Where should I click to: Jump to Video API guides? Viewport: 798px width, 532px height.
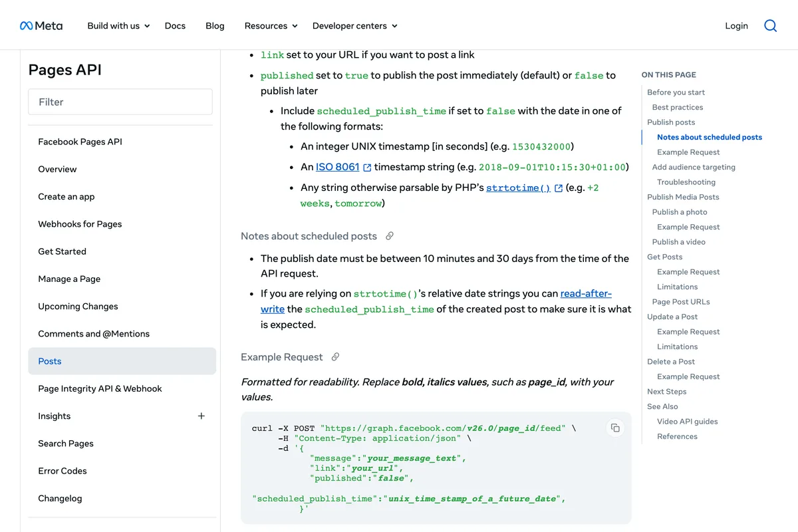[x=688, y=422]
